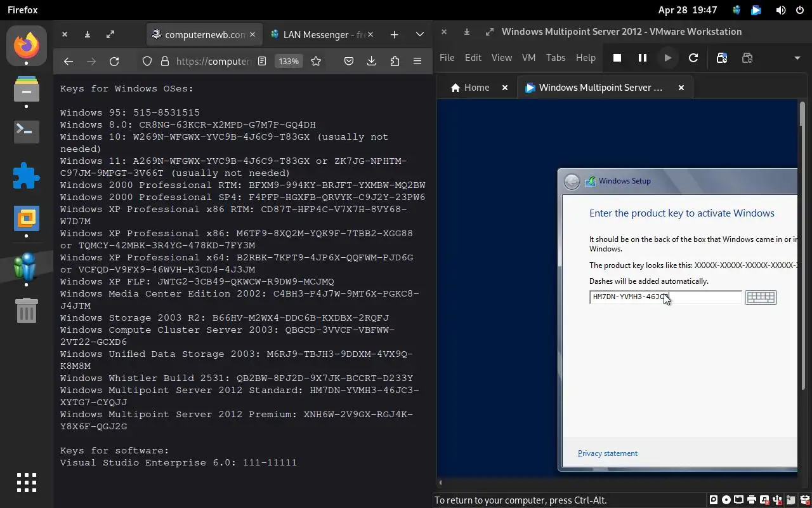Screen dimensions: 812x508
Task: Save page to Pocket
Action: pos(348,61)
